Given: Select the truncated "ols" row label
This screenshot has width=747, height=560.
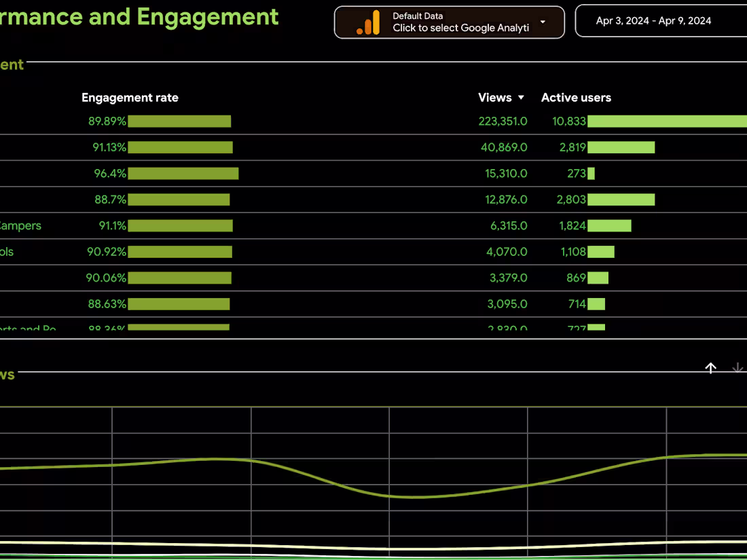Looking at the screenshot, I should (6, 252).
